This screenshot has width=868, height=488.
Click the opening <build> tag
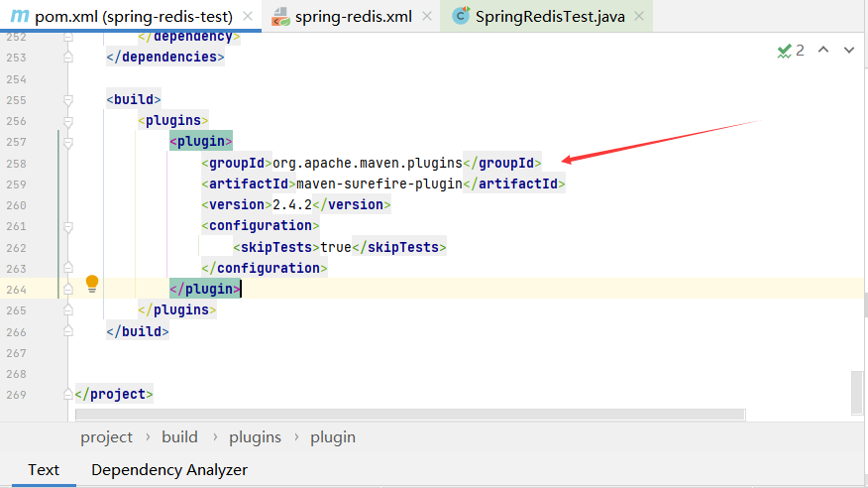134,100
